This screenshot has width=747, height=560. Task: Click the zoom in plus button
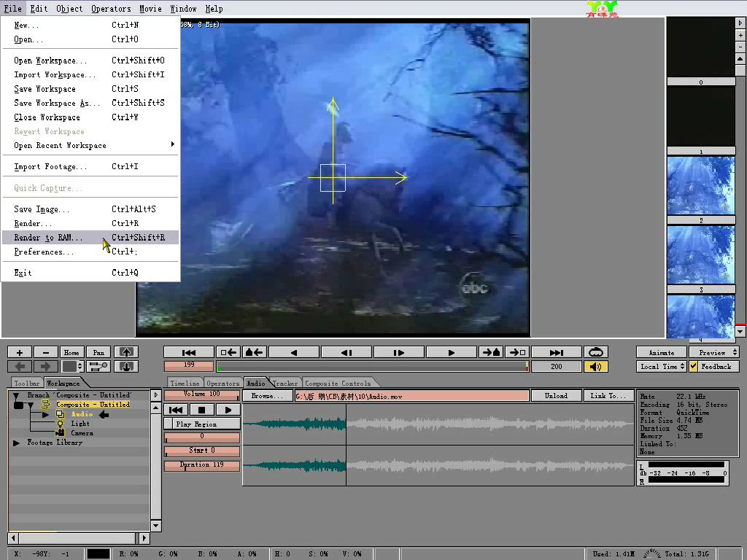[x=20, y=352]
